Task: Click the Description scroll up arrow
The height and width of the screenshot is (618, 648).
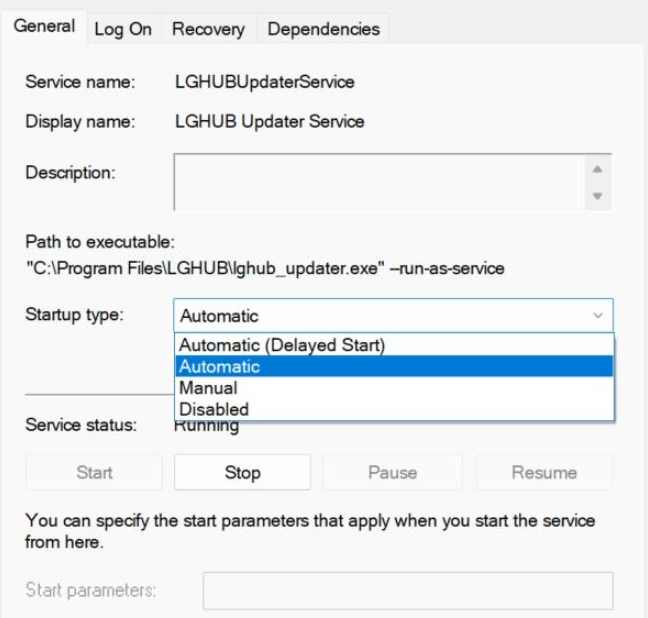Action: click(x=597, y=169)
